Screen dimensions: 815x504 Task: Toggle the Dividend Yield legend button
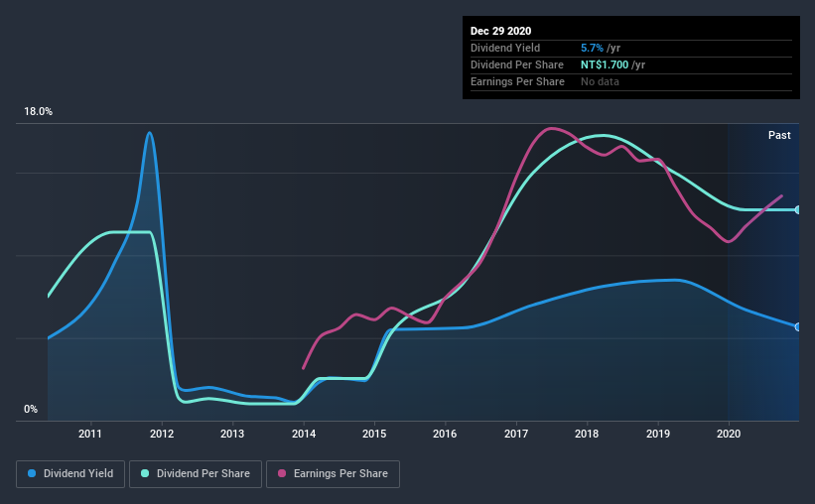click(70, 474)
